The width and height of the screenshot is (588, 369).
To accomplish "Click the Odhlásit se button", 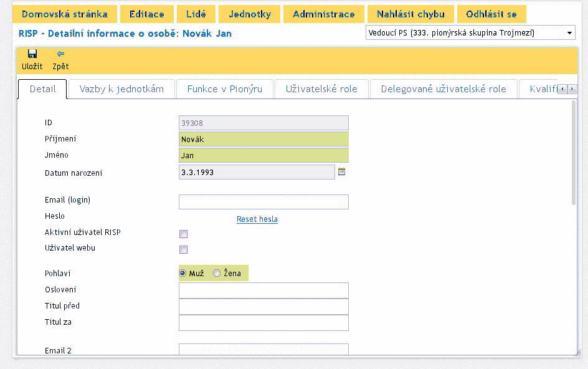I will click(x=491, y=14).
